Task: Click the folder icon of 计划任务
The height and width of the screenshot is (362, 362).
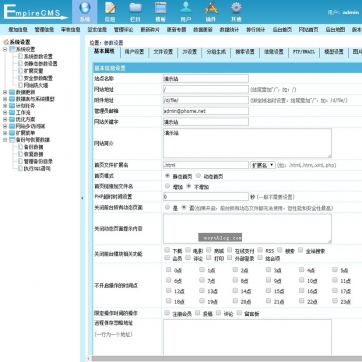Action: tap(12, 106)
